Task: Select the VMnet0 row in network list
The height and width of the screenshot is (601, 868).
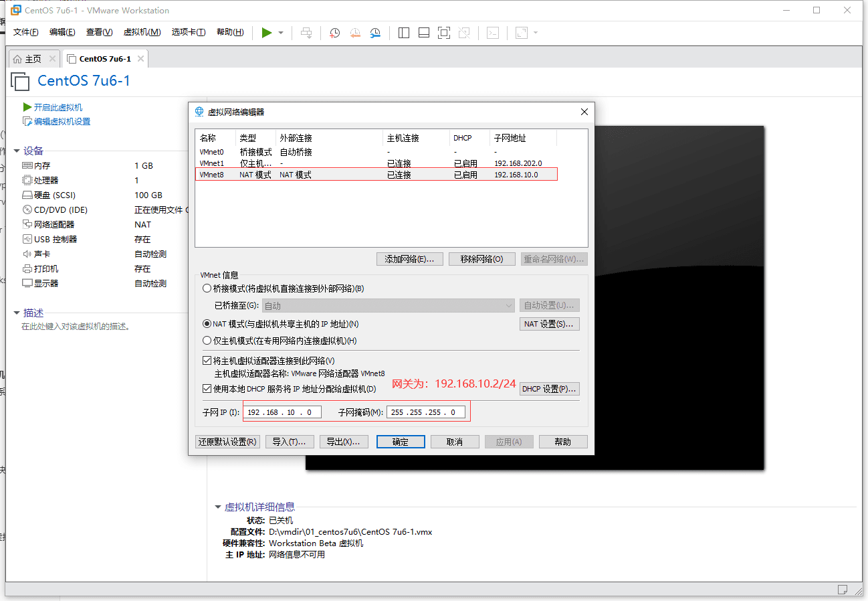Action: [376, 152]
